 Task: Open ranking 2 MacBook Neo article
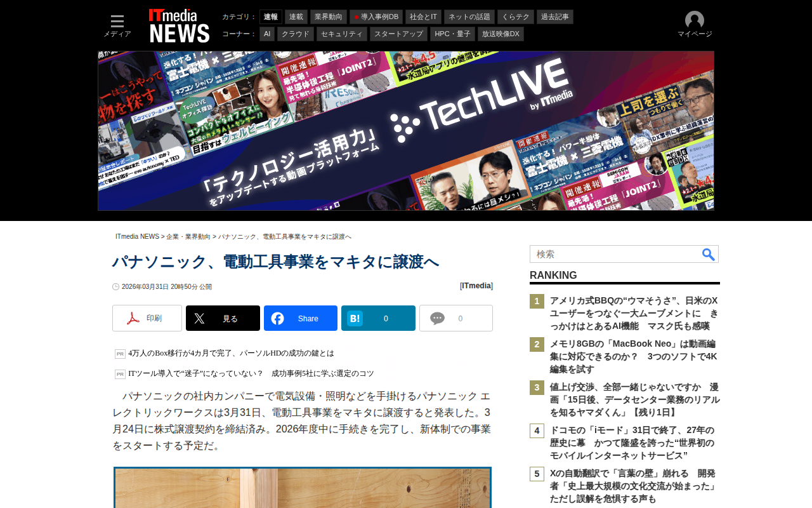tap(634, 357)
